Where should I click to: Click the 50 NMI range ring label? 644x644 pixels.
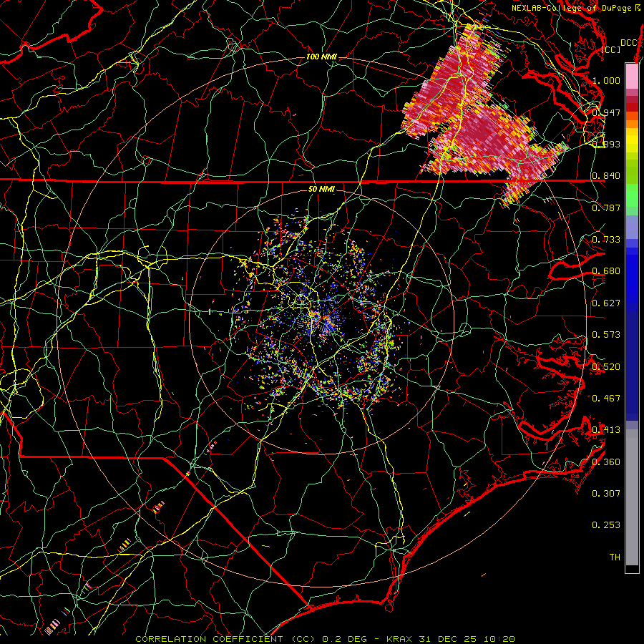coord(321,190)
